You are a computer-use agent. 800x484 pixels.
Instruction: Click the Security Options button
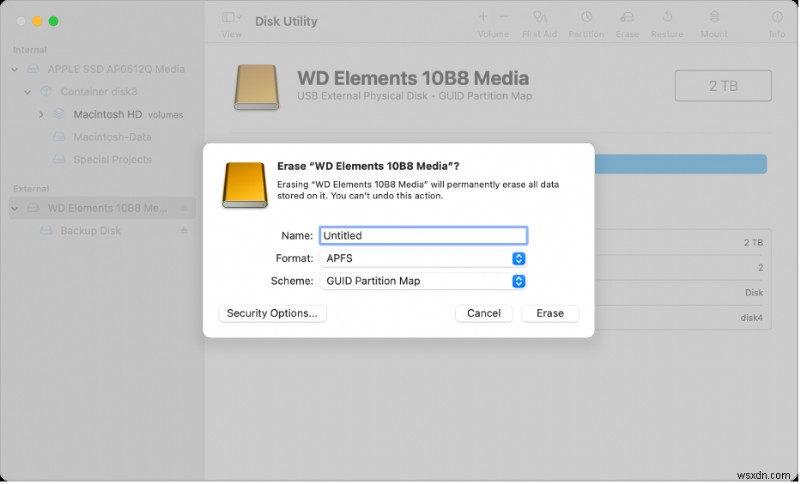(272, 314)
